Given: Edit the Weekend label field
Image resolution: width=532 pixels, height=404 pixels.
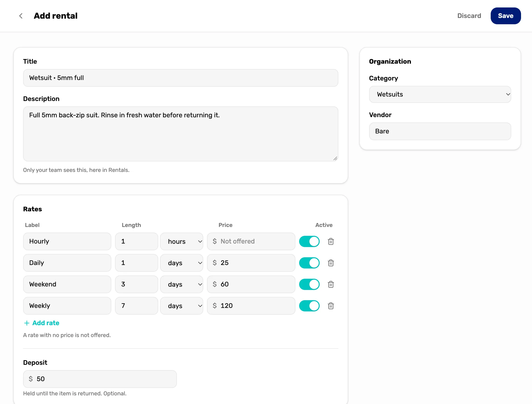Looking at the screenshot, I should [x=67, y=284].
